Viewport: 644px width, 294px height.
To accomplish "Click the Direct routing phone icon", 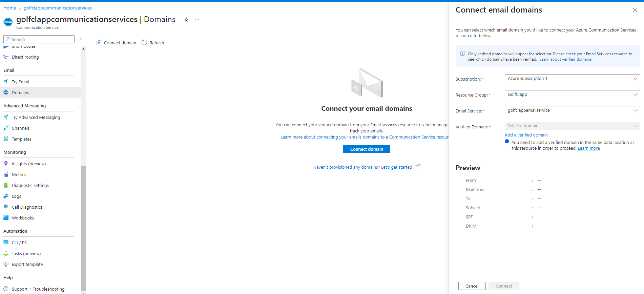I will click(6, 57).
